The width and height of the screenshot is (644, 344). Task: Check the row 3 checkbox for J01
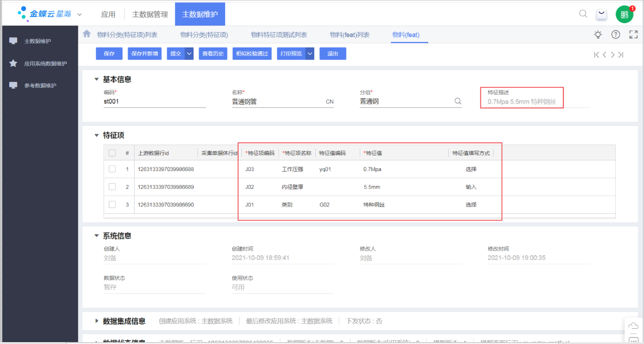pyautogui.click(x=112, y=205)
